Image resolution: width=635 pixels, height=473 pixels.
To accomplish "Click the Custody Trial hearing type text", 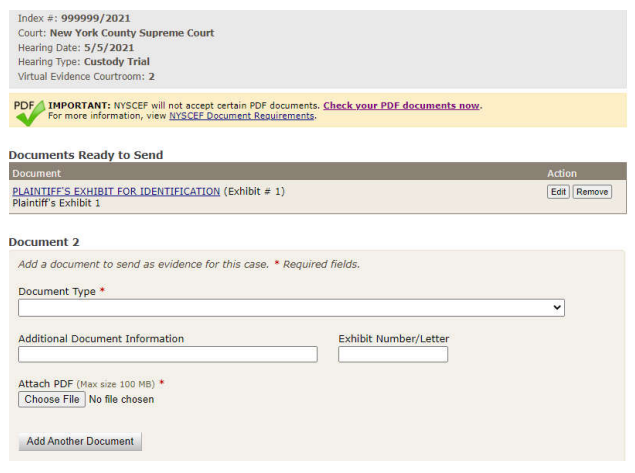I will pos(116,61).
